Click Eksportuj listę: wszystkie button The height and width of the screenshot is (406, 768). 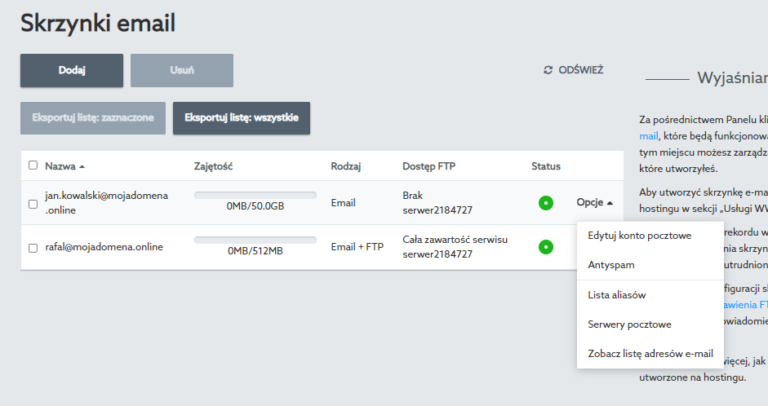241,118
